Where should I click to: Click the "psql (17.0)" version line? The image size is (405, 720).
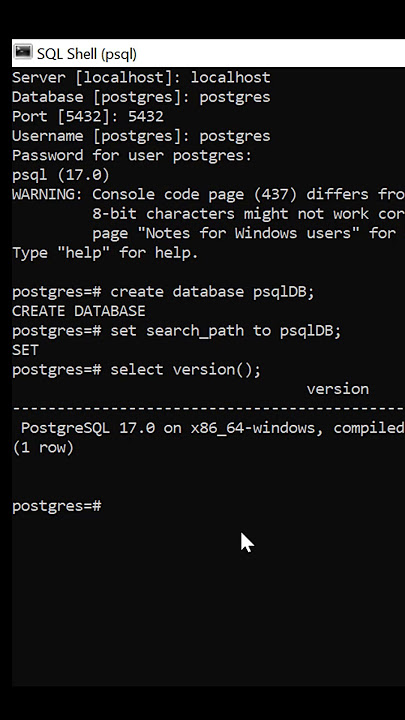(61, 174)
